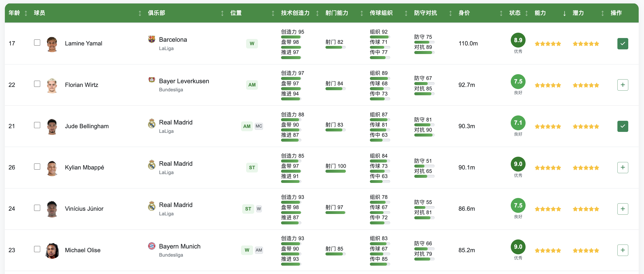The height and width of the screenshot is (274, 644).
Task: Click the 射门能力 column header
Action: (x=337, y=13)
